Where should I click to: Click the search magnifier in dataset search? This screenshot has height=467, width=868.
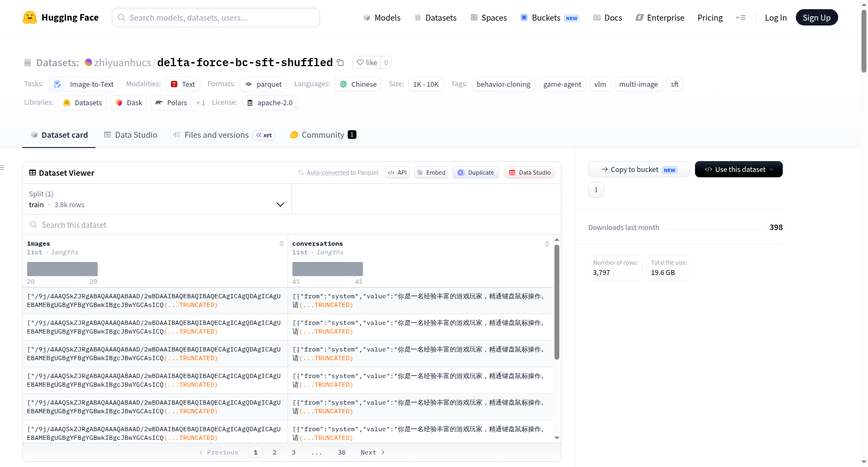pyautogui.click(x=34, y=225)
